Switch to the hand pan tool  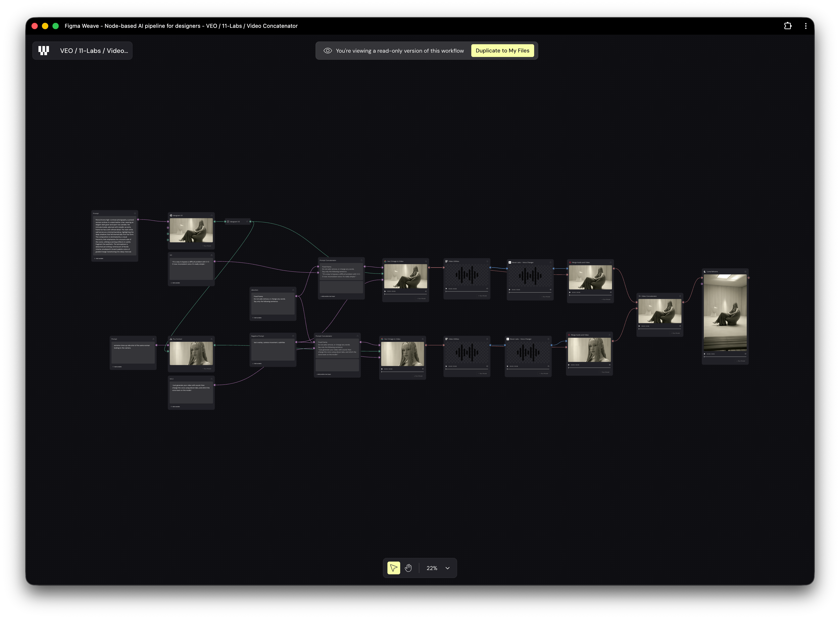(408, 568)
